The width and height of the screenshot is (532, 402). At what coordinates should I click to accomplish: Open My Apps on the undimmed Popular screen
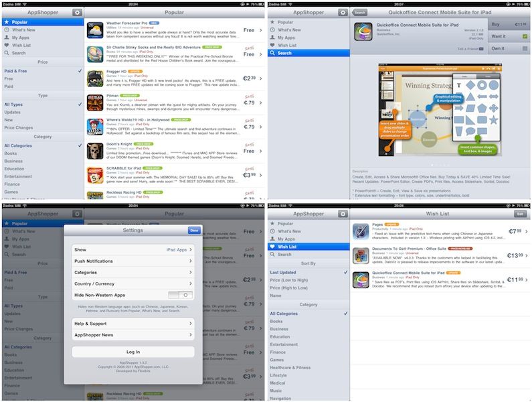click(x=43, y=38)
